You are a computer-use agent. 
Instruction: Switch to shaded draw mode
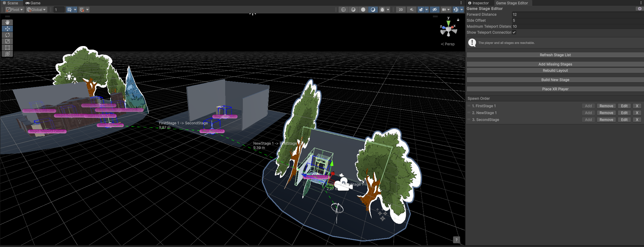(x=373, y=10)
